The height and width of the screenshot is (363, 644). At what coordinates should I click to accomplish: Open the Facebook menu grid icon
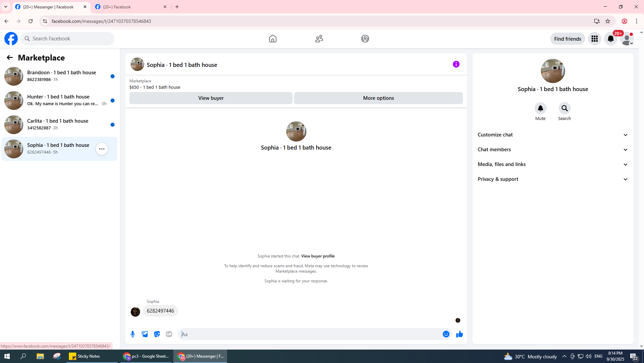tap(595, 39)
